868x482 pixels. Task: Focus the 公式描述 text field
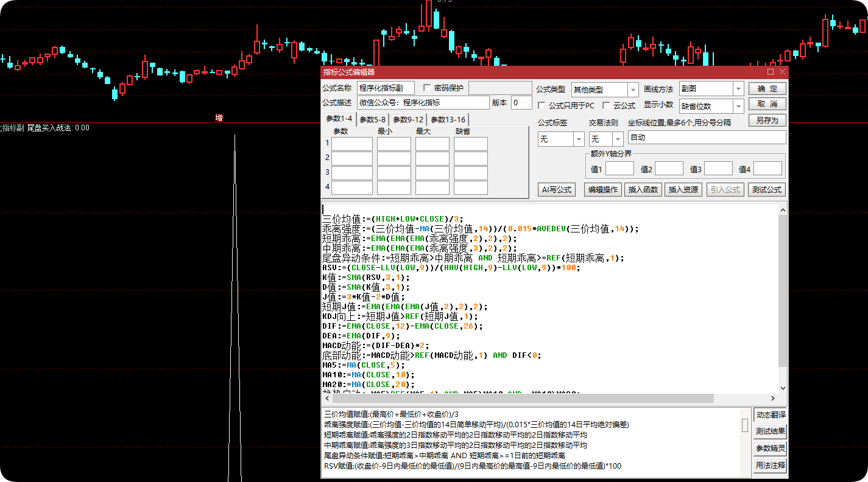coord(423,103)
